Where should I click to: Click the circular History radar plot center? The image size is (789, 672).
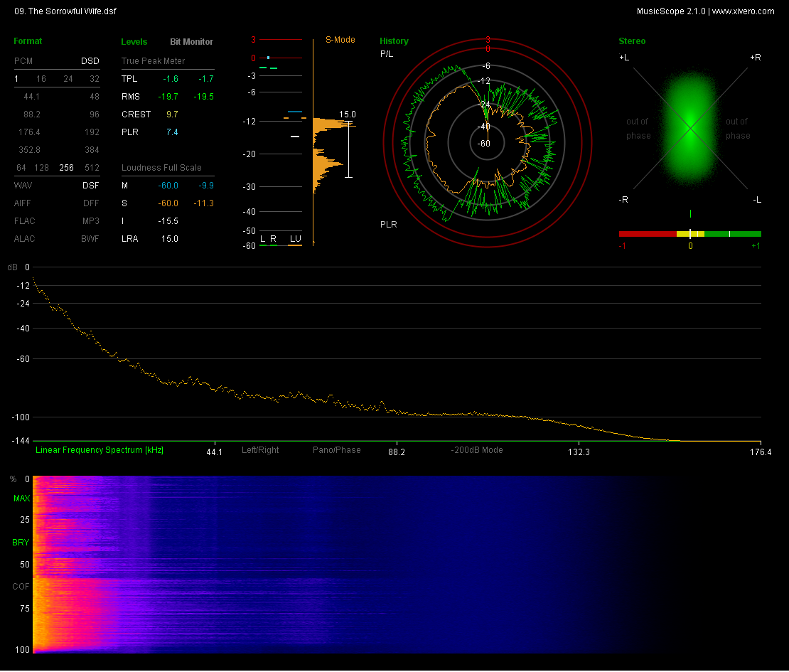[x=488, y=143]
